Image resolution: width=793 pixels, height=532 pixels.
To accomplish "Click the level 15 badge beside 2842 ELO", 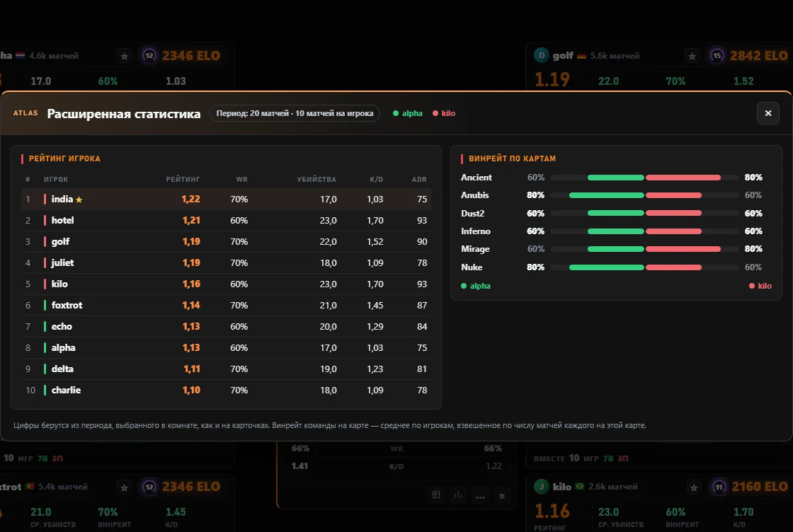I will (717, 55).
